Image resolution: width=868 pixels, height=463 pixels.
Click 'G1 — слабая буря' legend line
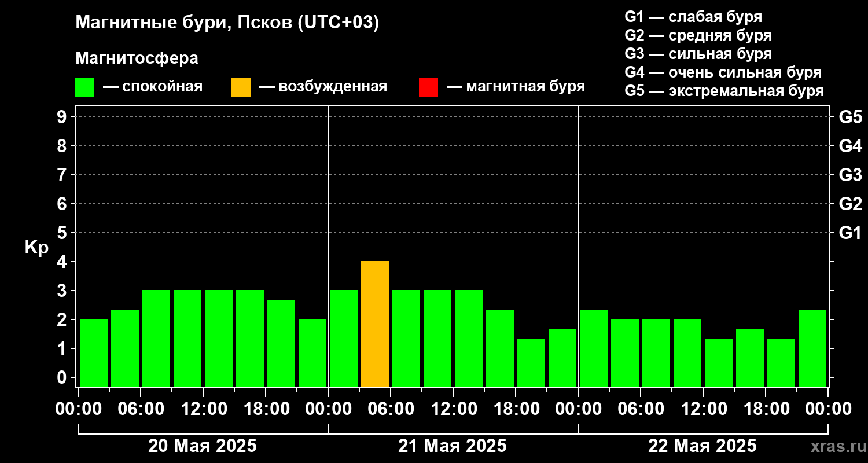(693, 17)
